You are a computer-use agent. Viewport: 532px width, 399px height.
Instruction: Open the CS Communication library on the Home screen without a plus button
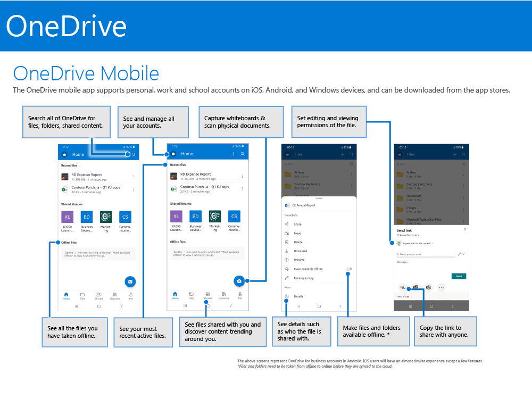tap(125, 221)
